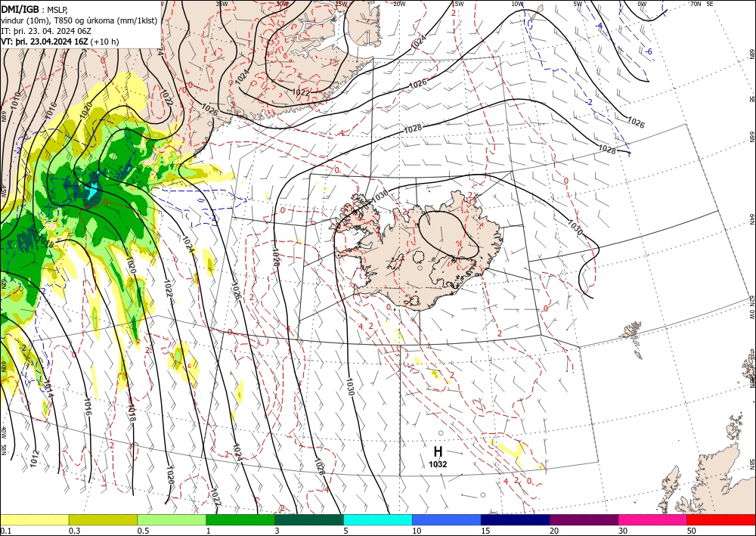
Task: Click the "DMI/IGB : MSLP," title line
Action: pyautogui.click(x=34, y=8)
